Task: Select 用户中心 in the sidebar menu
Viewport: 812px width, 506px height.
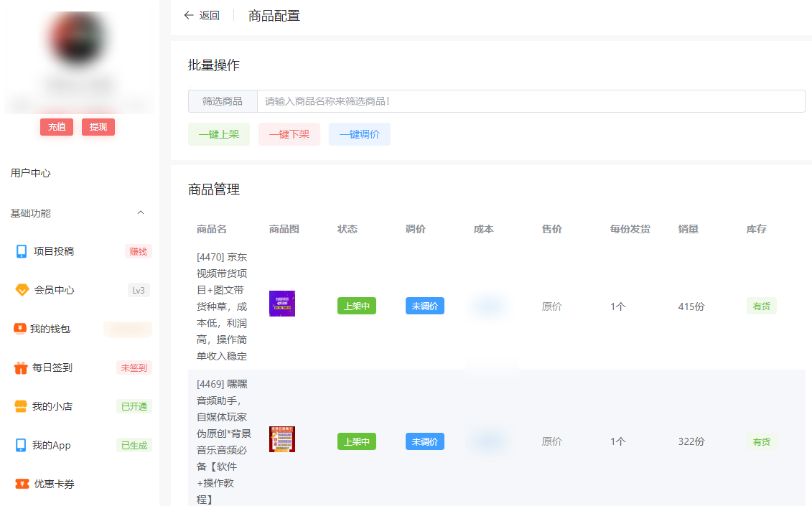Action: pos(30,172)
